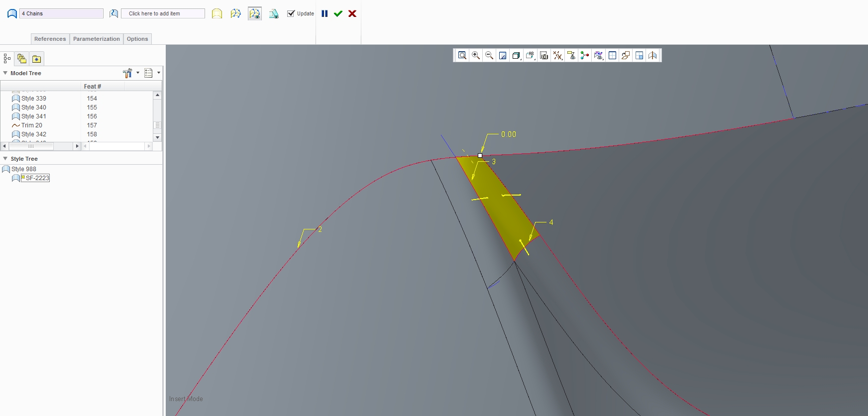Toggle the spin center icon
This screenshot has height=416, width=868.
585,55
